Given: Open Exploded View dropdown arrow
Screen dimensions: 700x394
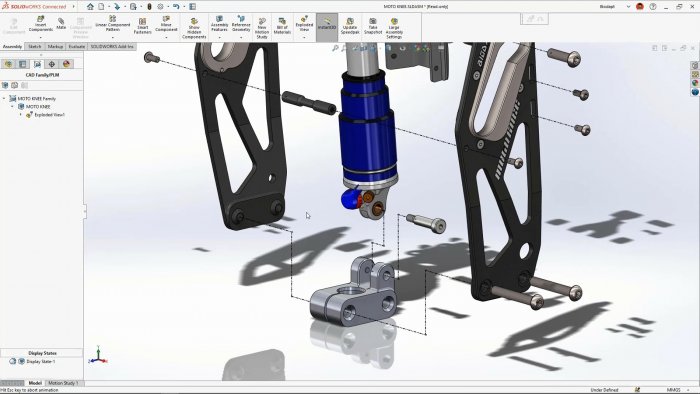Looking at the screenshot, I should (304, 37).
